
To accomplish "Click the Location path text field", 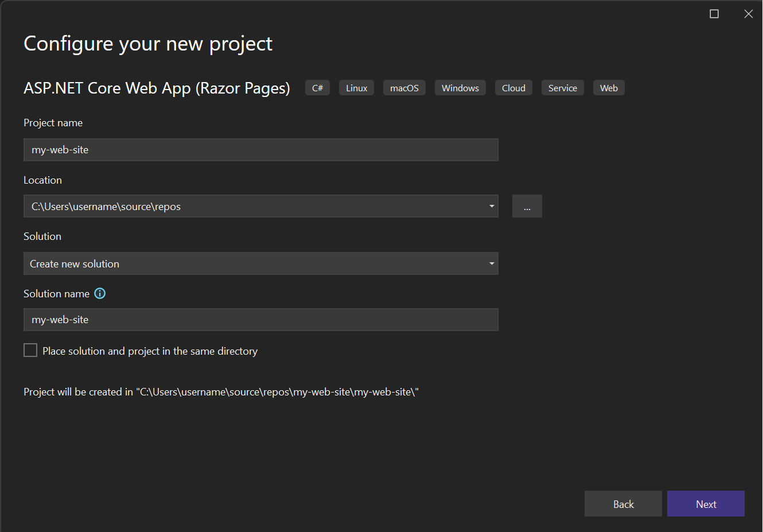I will [x=252, y=207].
